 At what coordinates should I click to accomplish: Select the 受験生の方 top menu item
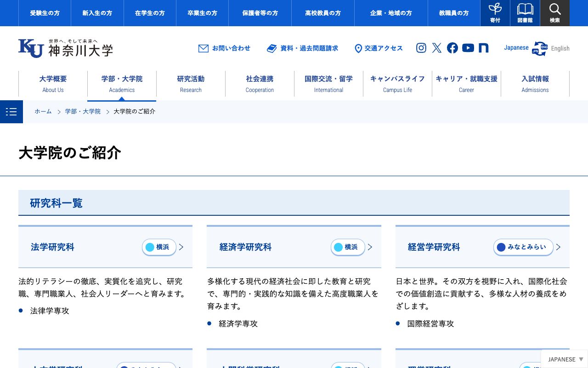pos(45,13)
